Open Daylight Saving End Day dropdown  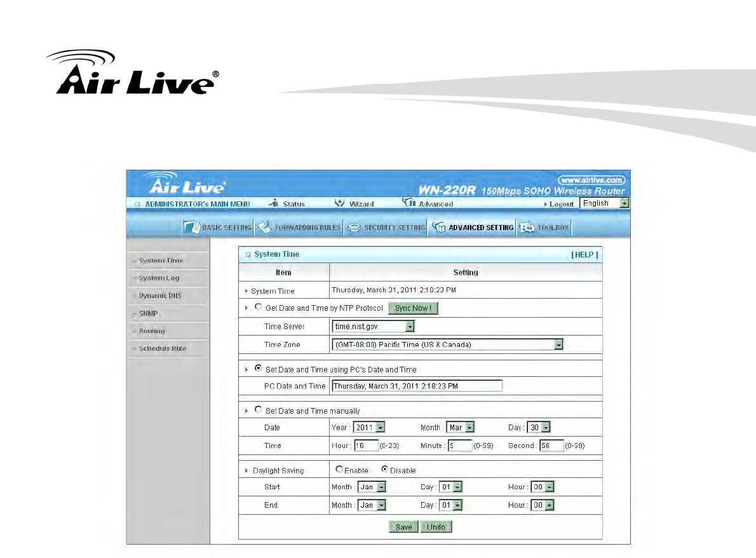451,505
